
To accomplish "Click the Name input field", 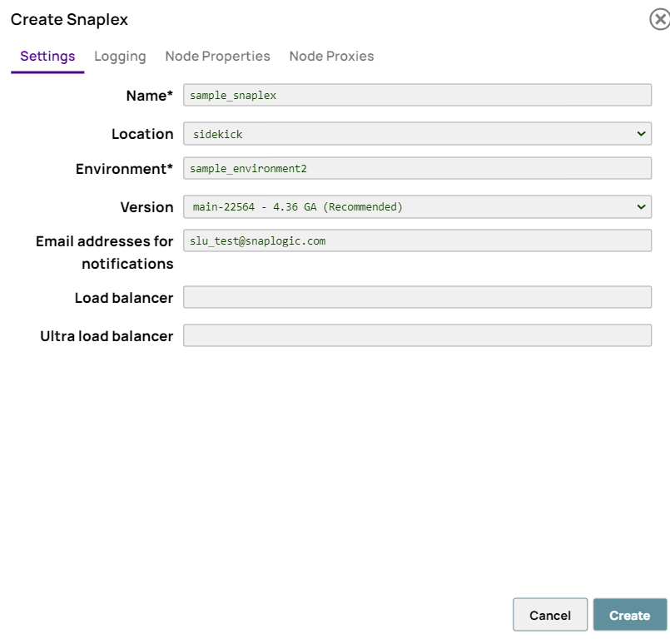I will [x=416, y=95].
